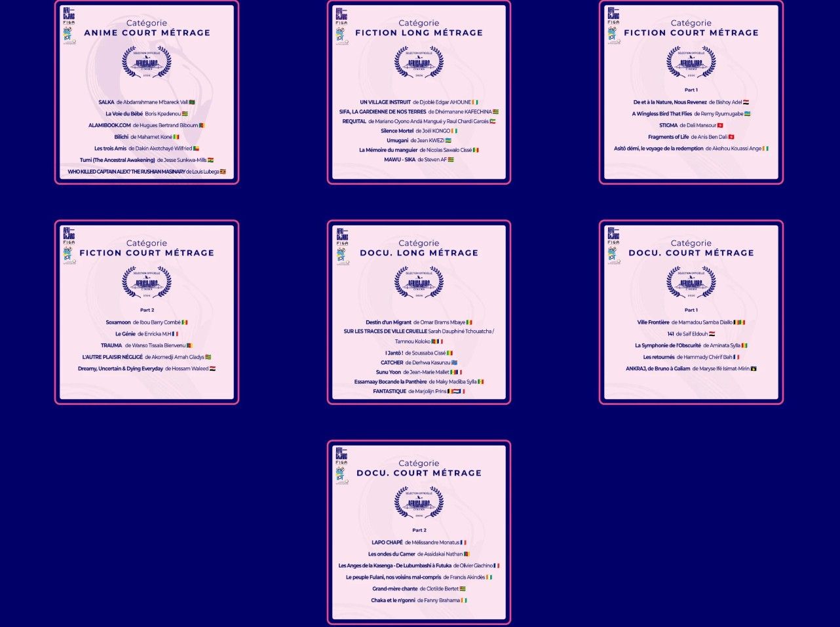Click the 'REQUITAL' film entry

point(419,121)
